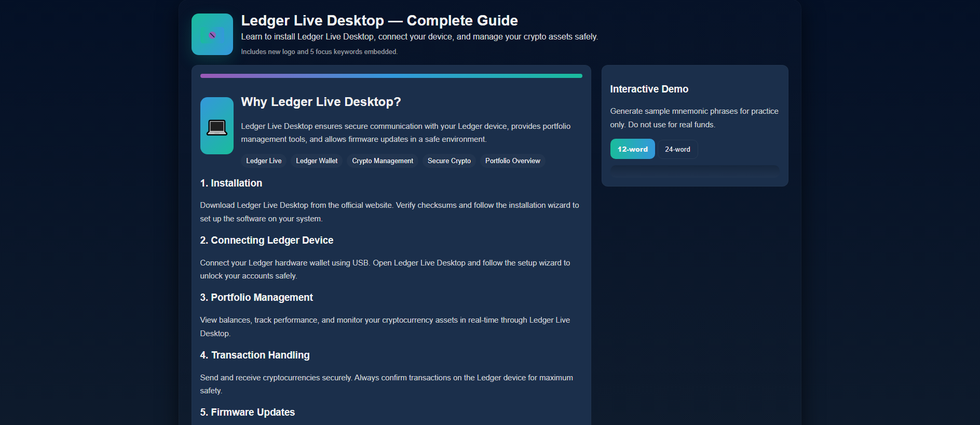This screenshot has height=425, width=980.
Task: Click the paragraph starting 'Connect your Ledger hardware wallet'
Action: click(x=385, y=269)
